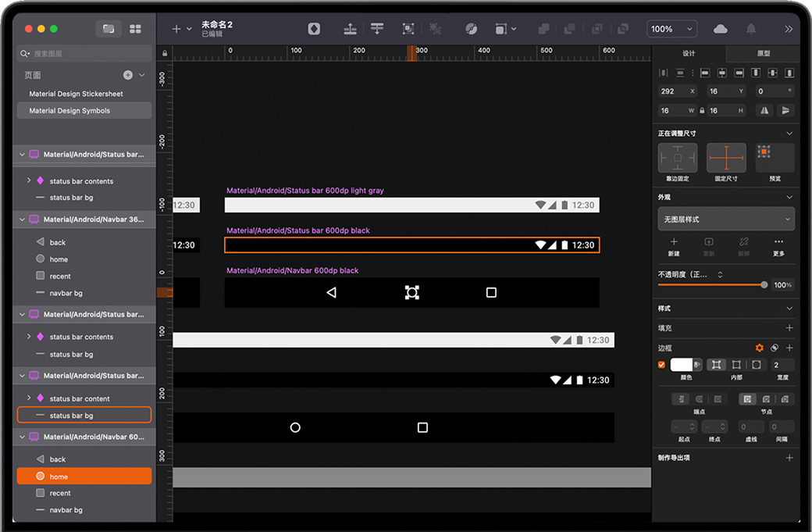The width and height of the screenshot is (812, 532).
Task: Switch to components grid view in sidebar
Action: [x=135, y=29]
